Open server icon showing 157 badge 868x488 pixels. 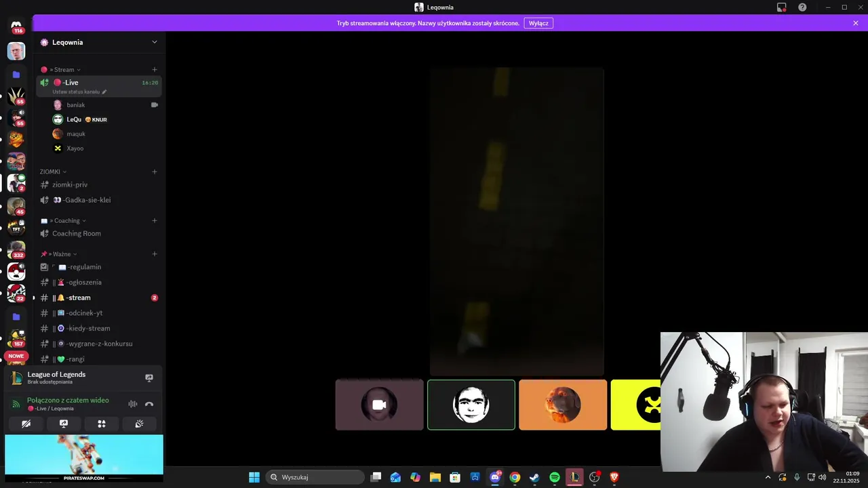(x=16, y=338)
